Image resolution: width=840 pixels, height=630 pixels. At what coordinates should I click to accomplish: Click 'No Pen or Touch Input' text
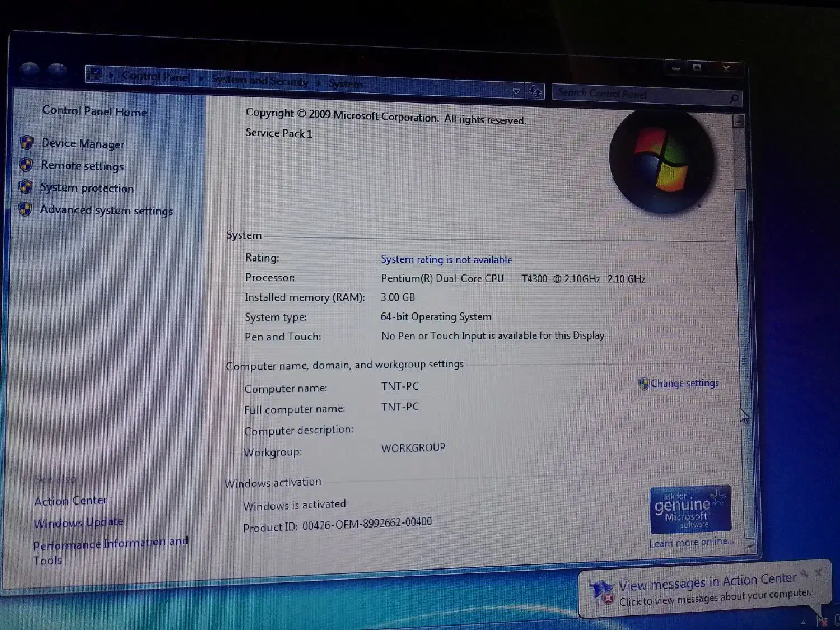tap(493, 335)
